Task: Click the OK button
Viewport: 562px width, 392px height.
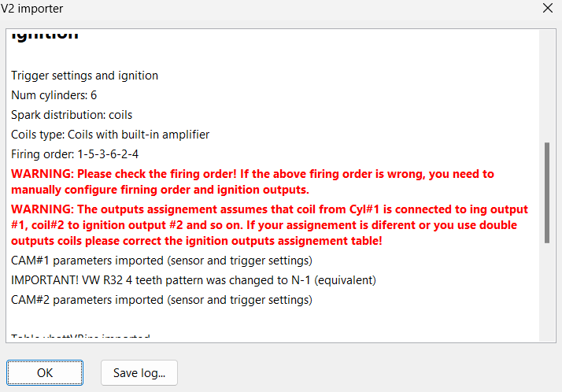Action: (45, 373)
